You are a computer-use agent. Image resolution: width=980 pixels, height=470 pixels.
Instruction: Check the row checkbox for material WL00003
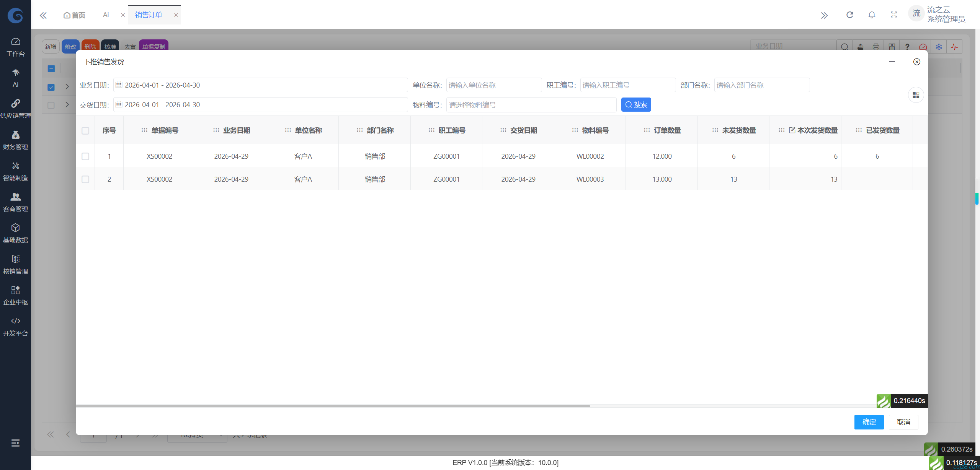point(85,179)
